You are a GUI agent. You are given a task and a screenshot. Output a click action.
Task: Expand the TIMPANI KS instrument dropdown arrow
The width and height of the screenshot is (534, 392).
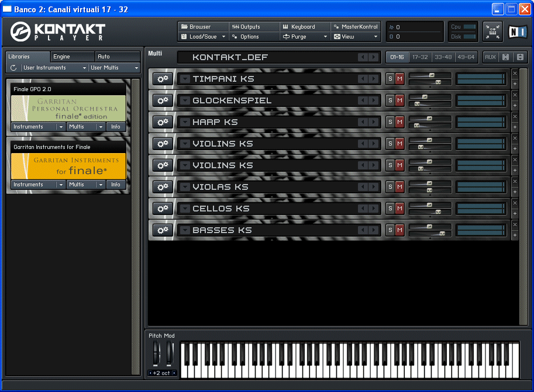(185, 79)
